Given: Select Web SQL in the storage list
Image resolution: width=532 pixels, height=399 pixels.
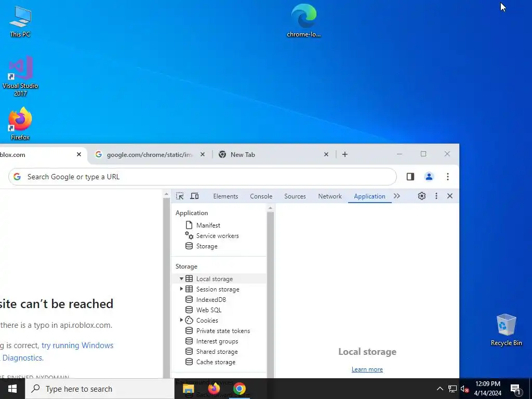Looking at the screenshot, I should point(209,310).
